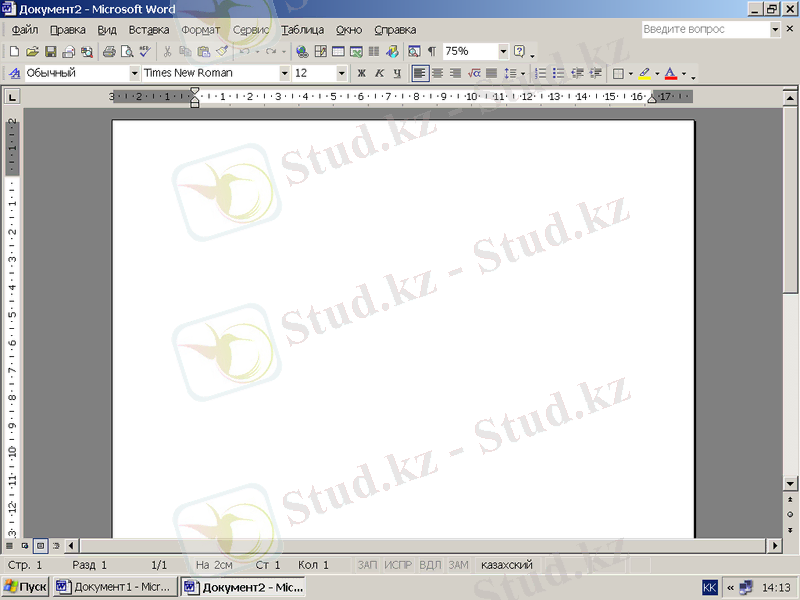
Task: Cut selection with the scissors icon
Action: (167, 52)
